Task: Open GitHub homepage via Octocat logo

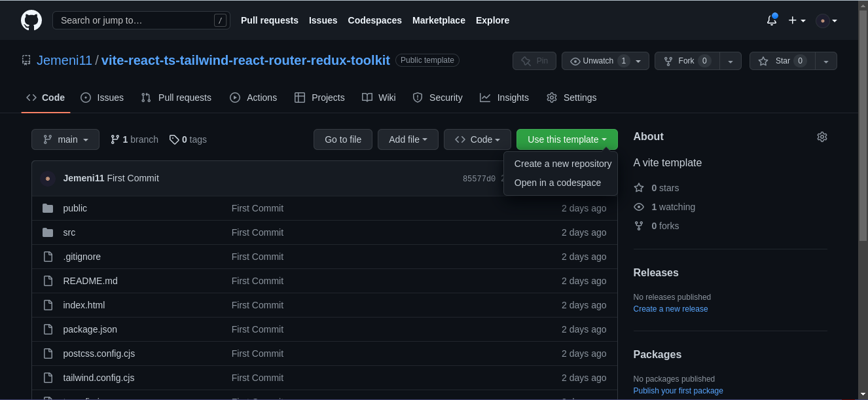Action: click(x=31, y=20)
